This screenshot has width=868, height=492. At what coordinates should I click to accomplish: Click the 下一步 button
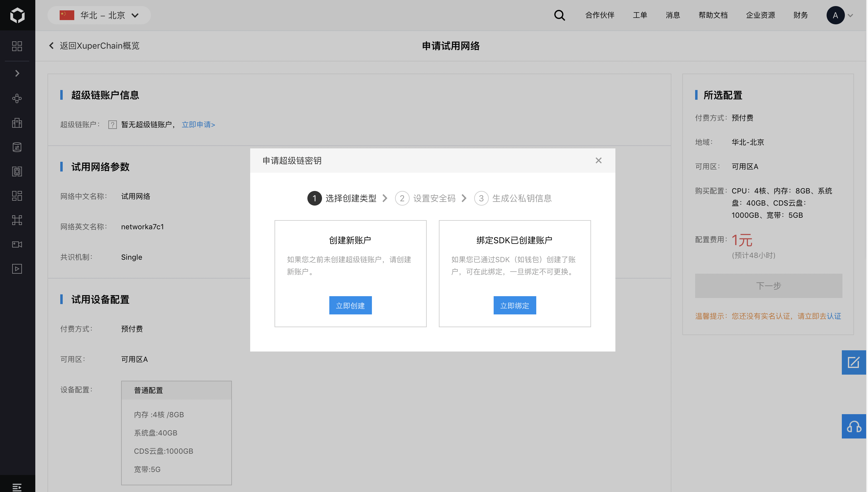pyautogui.click(x=768, y=286)
